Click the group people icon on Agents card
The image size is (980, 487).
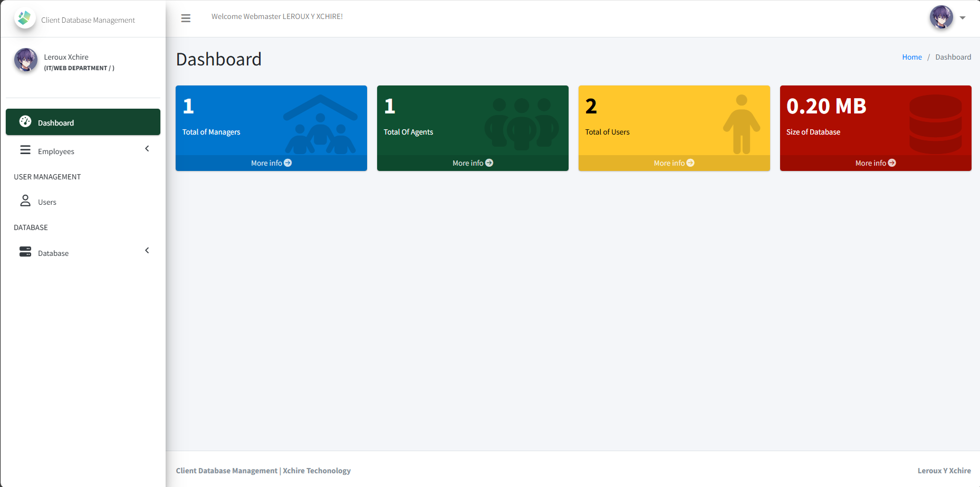click(x=522, y=123)
